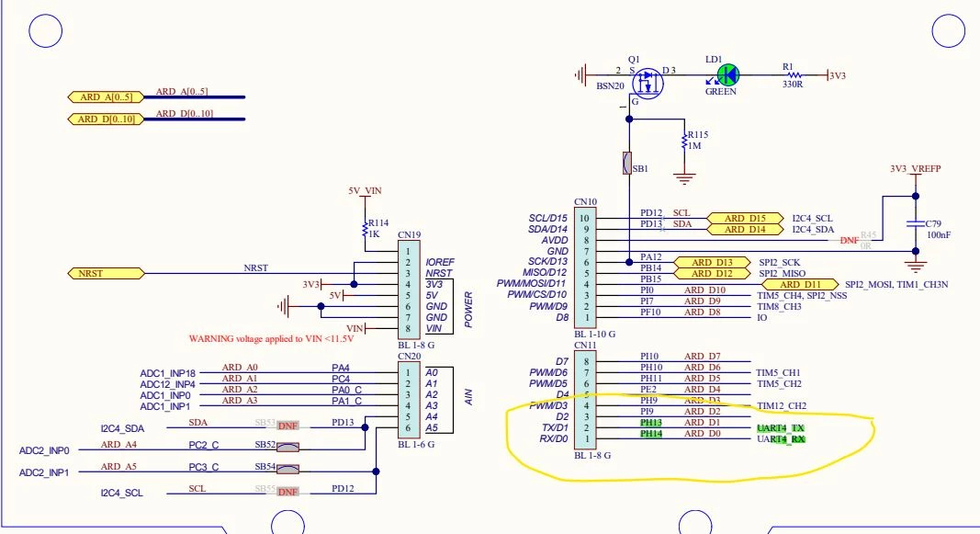Select the ARD_D7 net label
The width and height of the screenshot is (980, 534).
coord(702,357)
